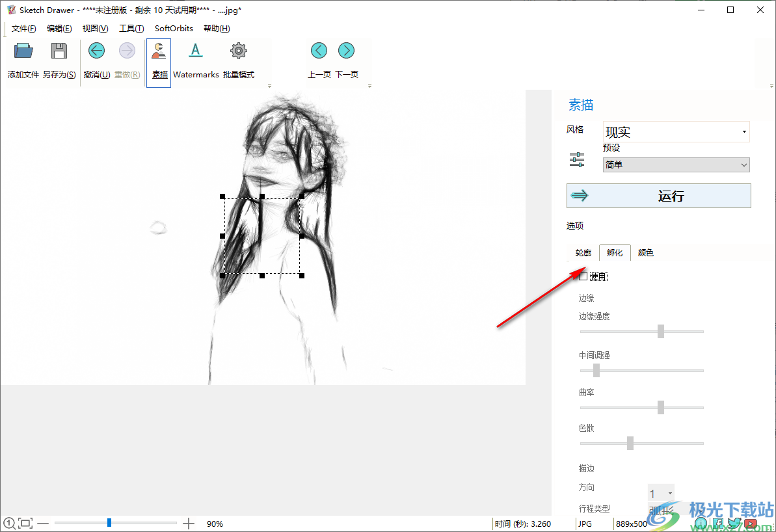Click the 选项 label
This screenshot has height=532, width=776.
[x=575, y=226]
